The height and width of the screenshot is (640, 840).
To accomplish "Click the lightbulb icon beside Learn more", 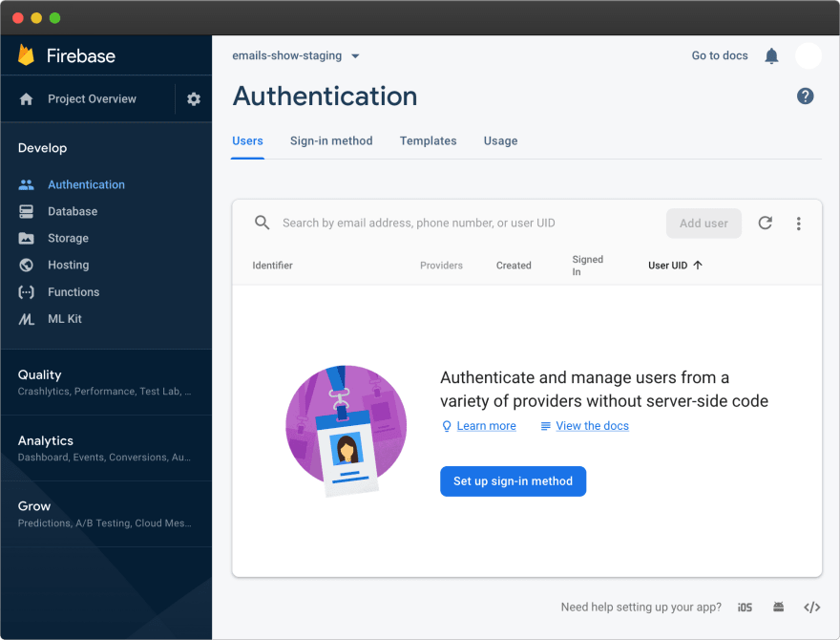I will pyautogui.click(x=447, y=426).
